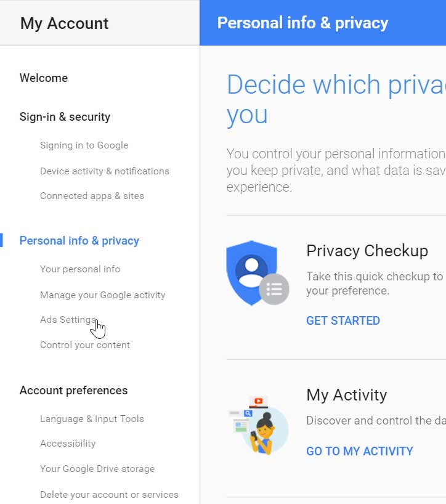Open Signing in to Google settings

coord(84,145)
